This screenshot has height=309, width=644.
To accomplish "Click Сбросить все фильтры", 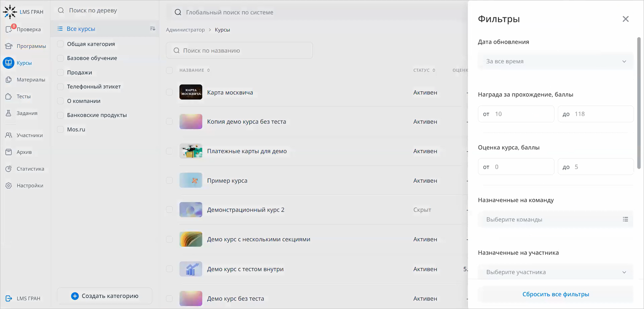I will point(555,294).
